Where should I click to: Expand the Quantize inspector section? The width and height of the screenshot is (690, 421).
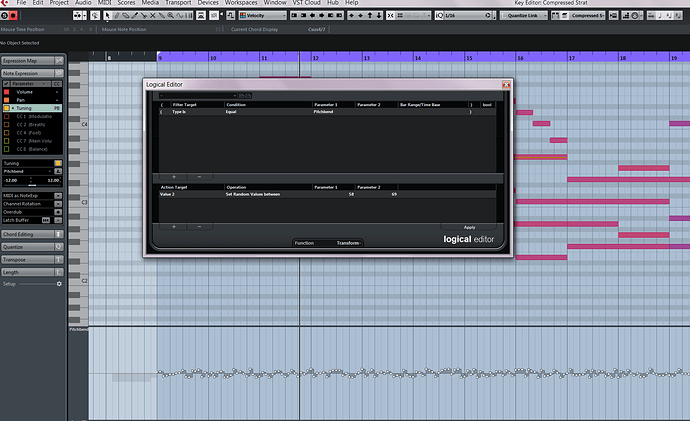pyautogui.click(x=33, y=247)
